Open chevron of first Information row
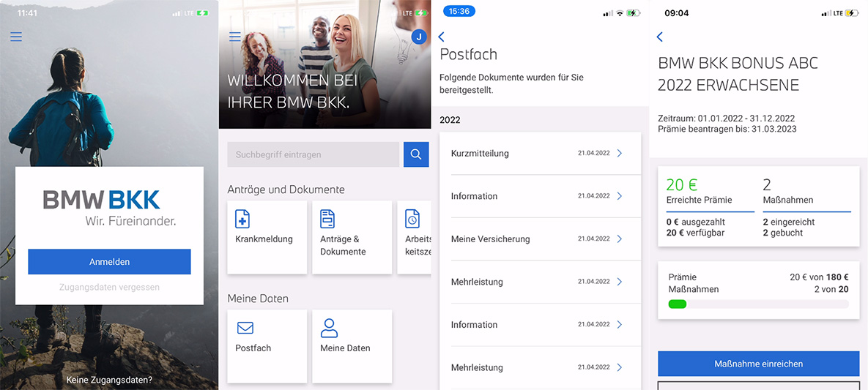868x390 pixels. pos(620,196)
